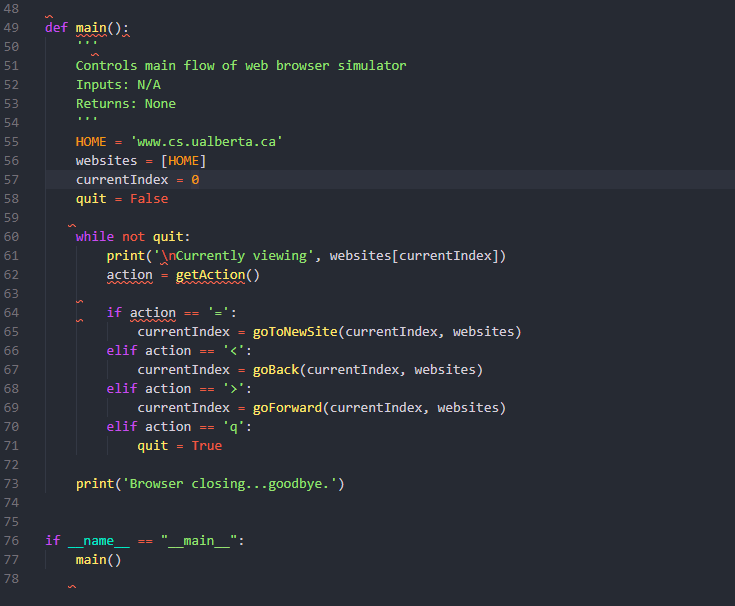Click 'currentIndex' assignment target on line 69

(183, 408)
